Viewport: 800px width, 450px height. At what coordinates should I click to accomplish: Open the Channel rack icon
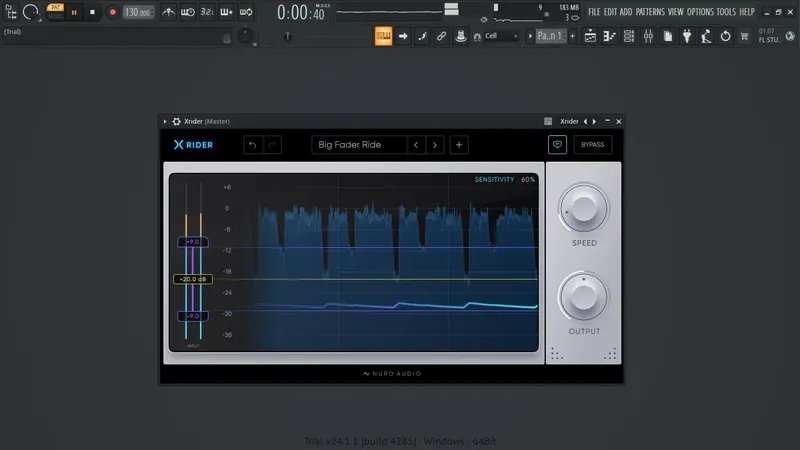click(629, 36)
